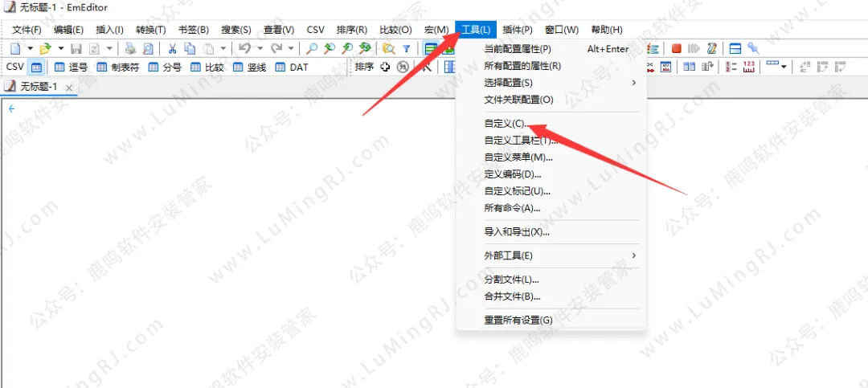This screenshot has width=868, height=388.
Task: Click the Find Next icon
Action: [x=347, y=49]
